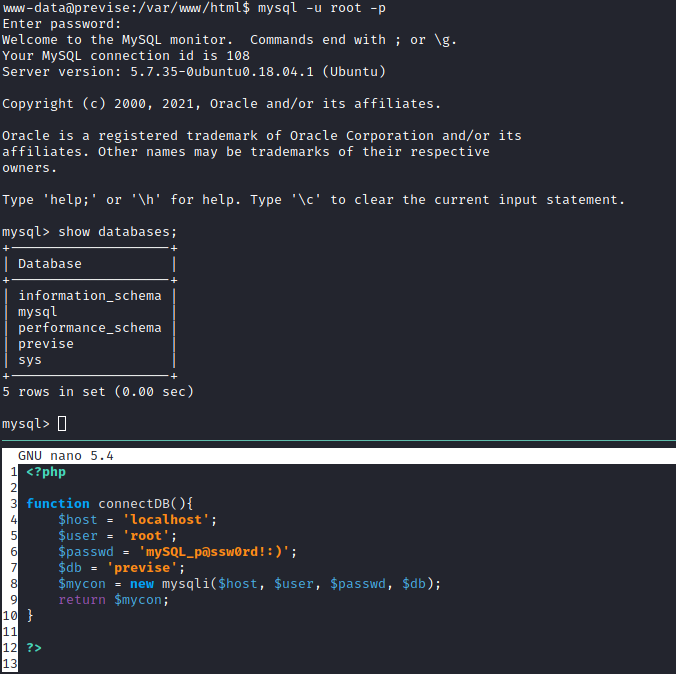Click 'function connectDB(){' on line 3
The width and height of the screenshot is (676, 674).
(110, 504)
